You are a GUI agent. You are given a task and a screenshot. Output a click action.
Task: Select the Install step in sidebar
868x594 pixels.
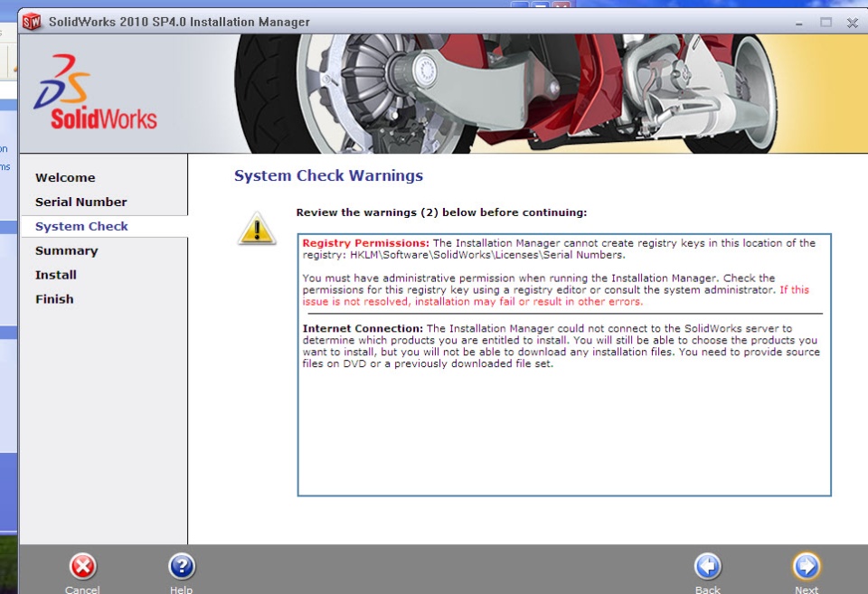coord(56,275)
